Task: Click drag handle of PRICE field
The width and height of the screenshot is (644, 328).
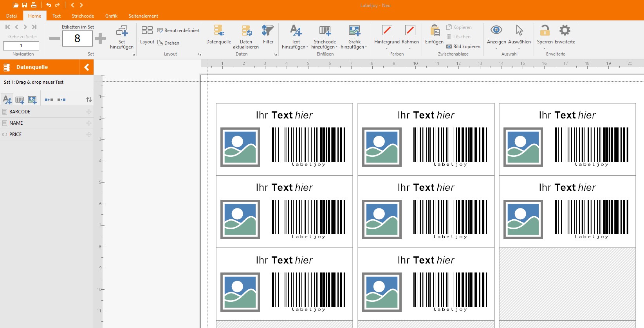Action: (x=89, y=134)
